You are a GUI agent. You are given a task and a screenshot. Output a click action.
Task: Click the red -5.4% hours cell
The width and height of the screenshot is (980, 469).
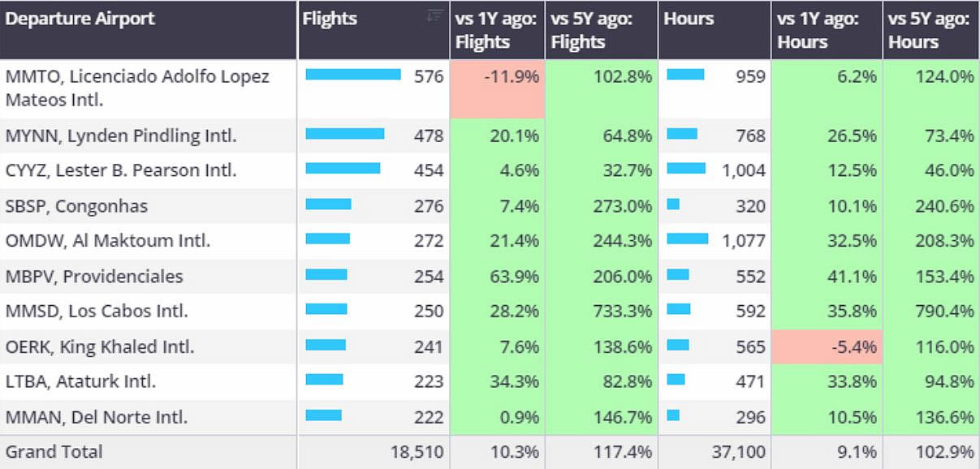tap(826, 347)
